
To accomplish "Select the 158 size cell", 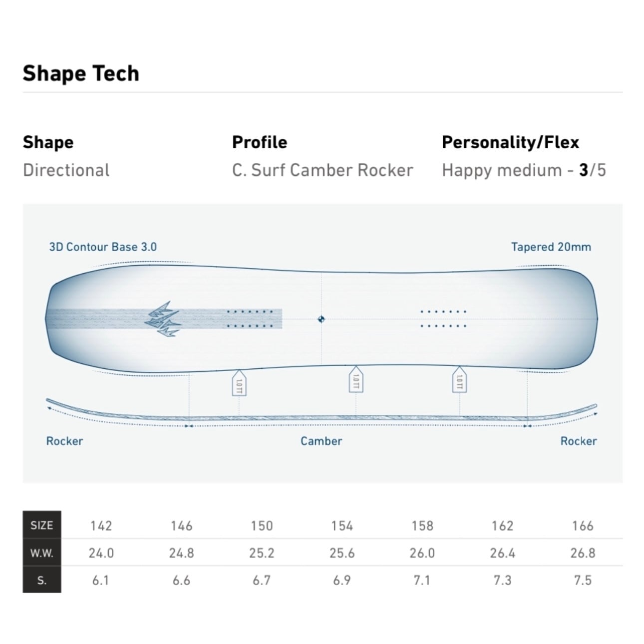I will click(x=422, y=526).
